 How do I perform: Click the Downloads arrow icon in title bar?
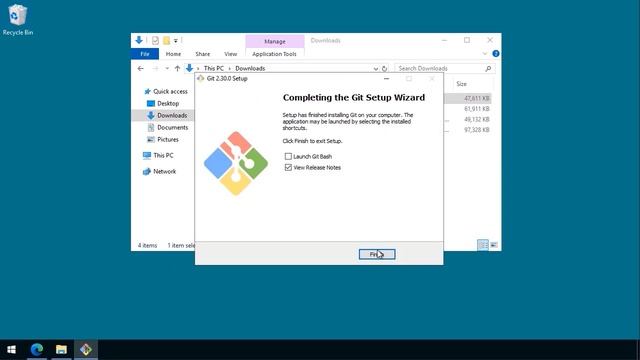(x=139, y=40)
